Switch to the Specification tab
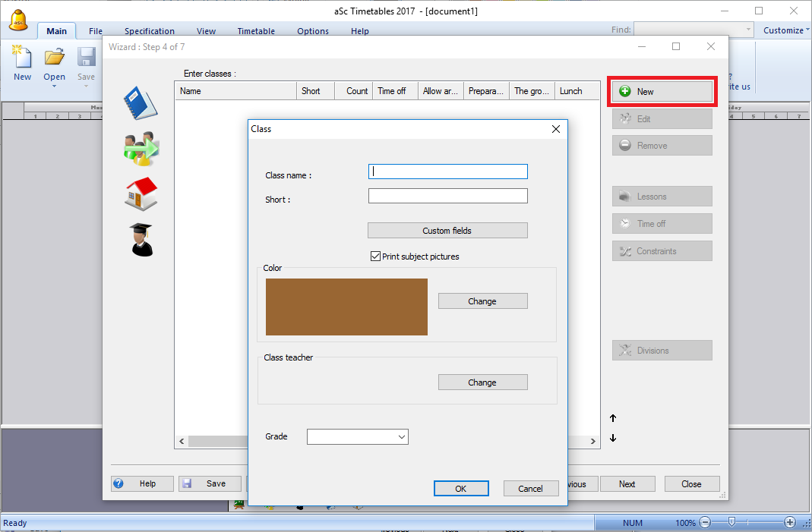The width and height of the screenshot is (812, 532). click(x=150, y=31)
